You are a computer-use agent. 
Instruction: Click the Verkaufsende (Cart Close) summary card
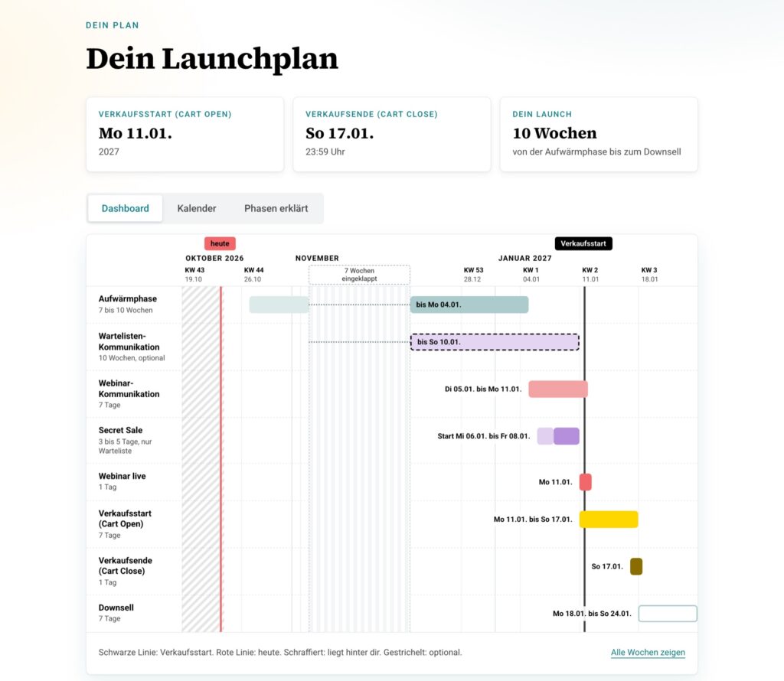[391, 135]
